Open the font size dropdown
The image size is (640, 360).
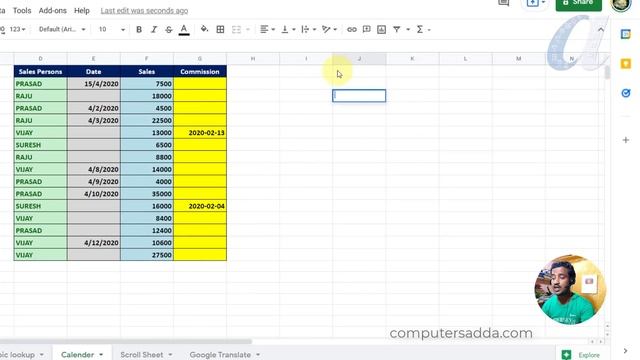(x=111, y=29)
